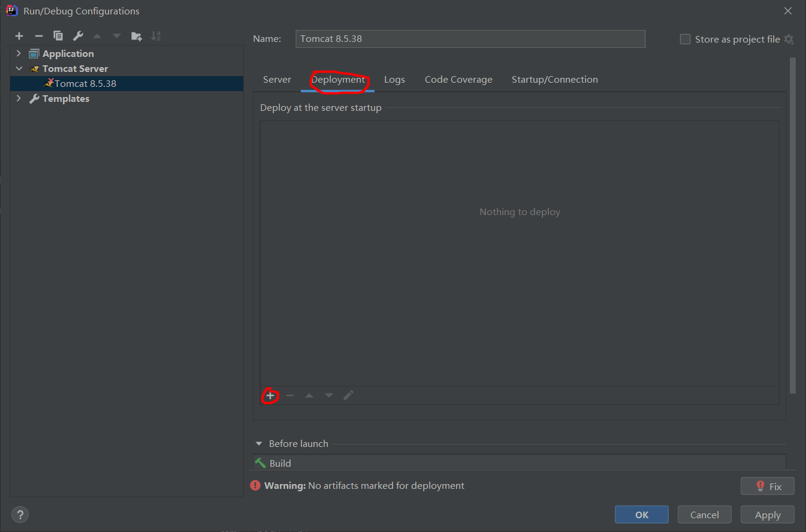This screenshot has width=806, height=532.
Task: Move deployment item down
Action: pyautogui.click(x=329, y=395)
